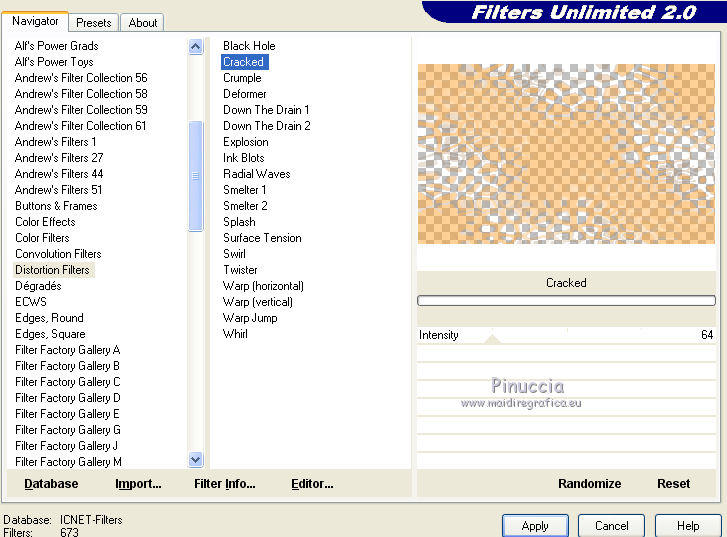727x537 pixels.
Task: Select Filter Factory Gallery G
Action: (x=68, y=430)
